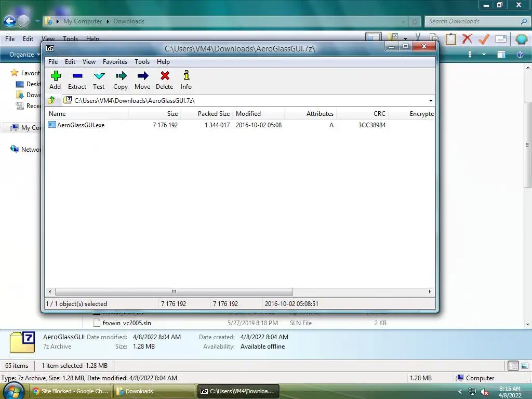The height and width of the screenshot is (399, 532).
Task: Sort by the Name column header
Action: 87,114
